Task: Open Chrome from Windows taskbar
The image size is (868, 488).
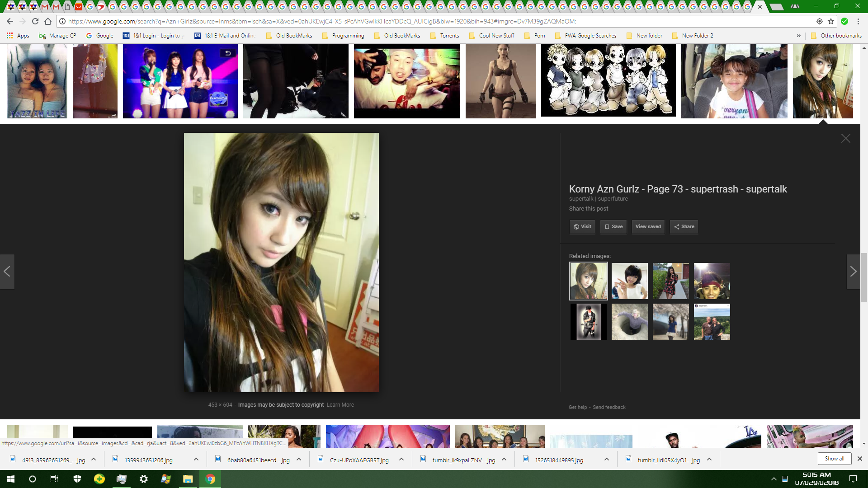Action: (210, 479)
